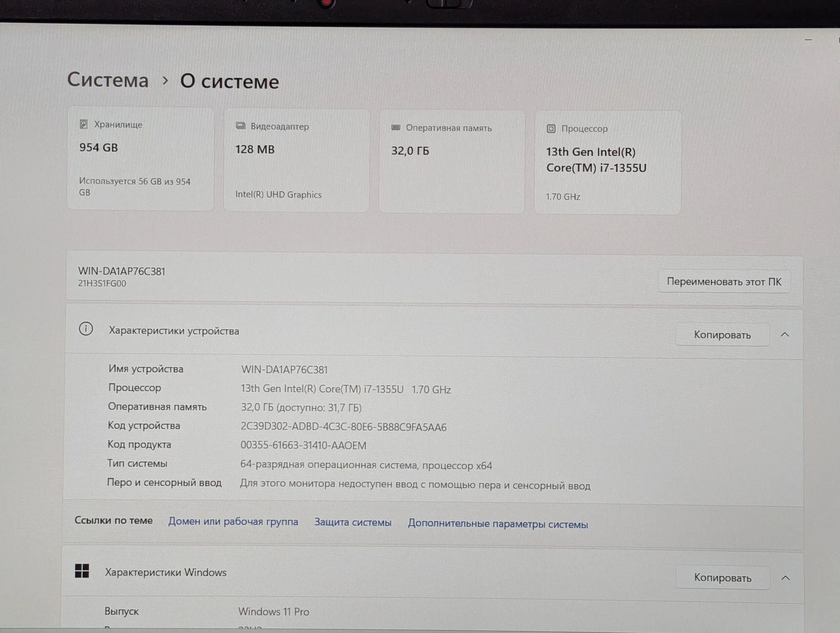Copy Windows specifications with Копировать
Viewport: 840px width, 633px height.
pyautogui.click(x=722, y=578)
